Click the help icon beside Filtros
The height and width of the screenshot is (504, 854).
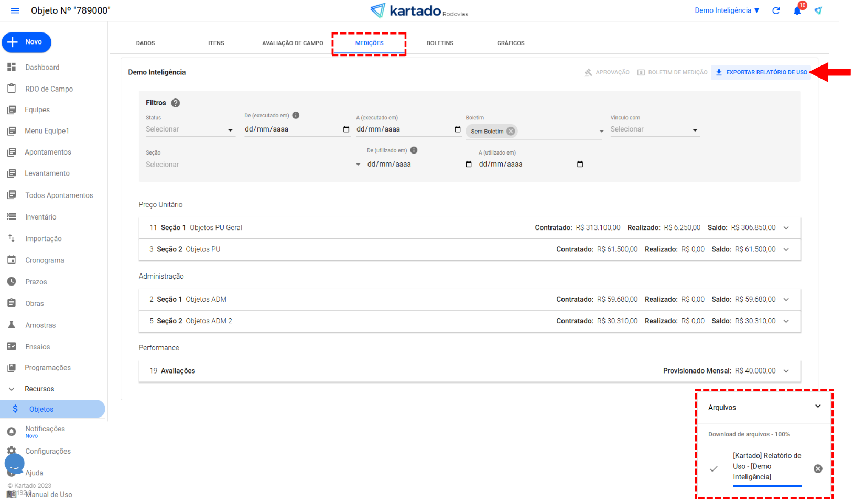[176, 103]
